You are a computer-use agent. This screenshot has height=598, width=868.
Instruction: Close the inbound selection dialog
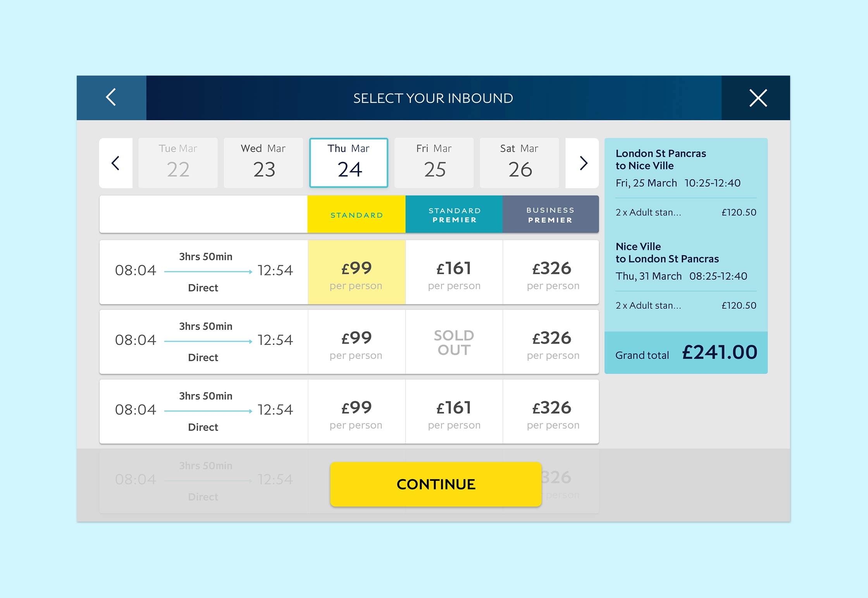pyautogui.click(x=758, y=98)
